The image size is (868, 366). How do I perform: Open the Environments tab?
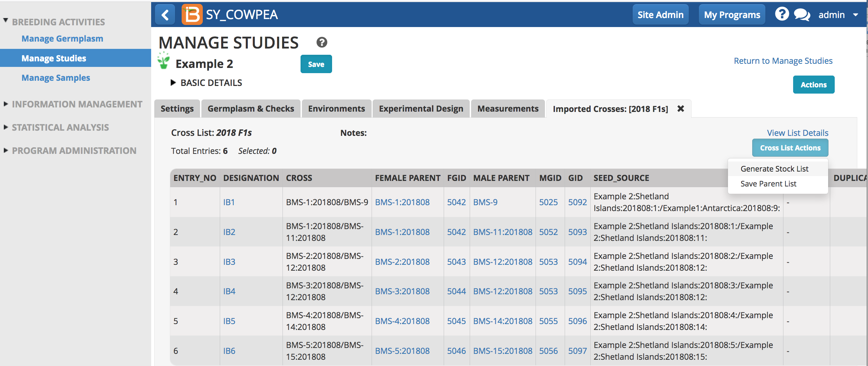pos(337,108)
